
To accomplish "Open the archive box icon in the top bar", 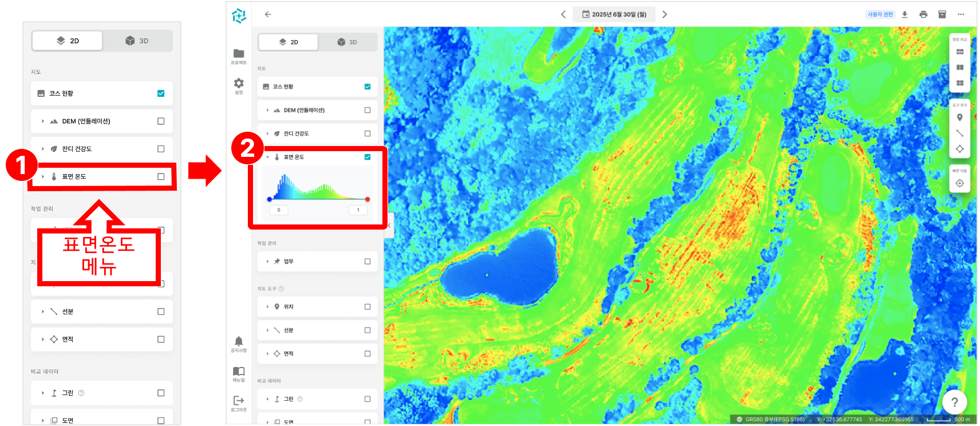I will pyautogui.click(x=942, y=14).
